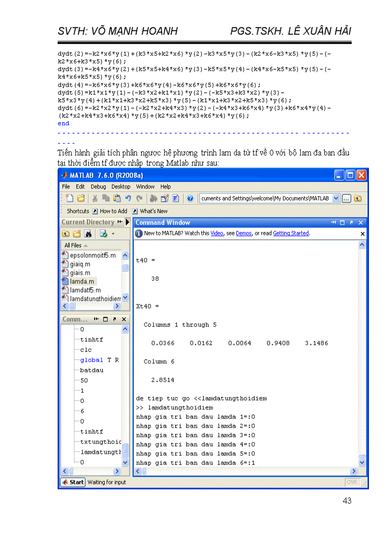Open the Debug menu
Viewport: 392px width, 540px height.
click(x=98, y=187)
